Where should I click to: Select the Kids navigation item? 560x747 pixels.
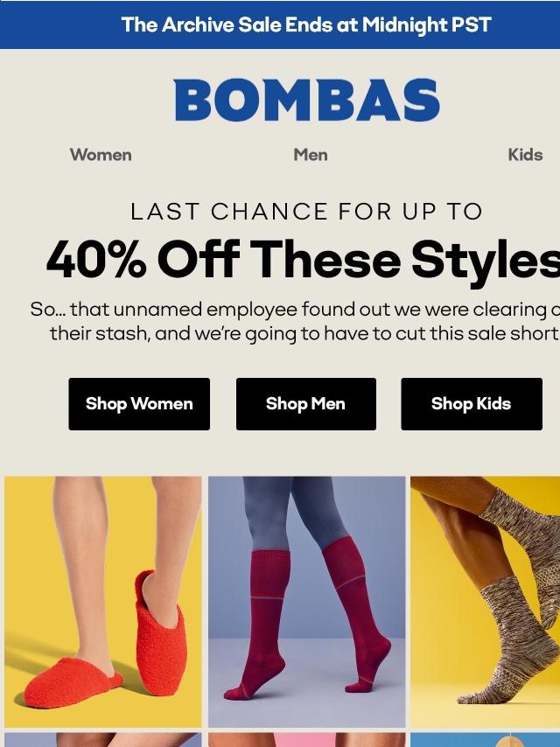click(x=525, y=155)
